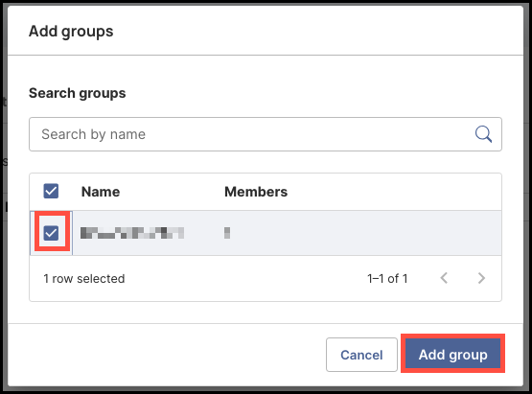Go to the previous page of groups

pyautogui.click(x=444, y=278)
